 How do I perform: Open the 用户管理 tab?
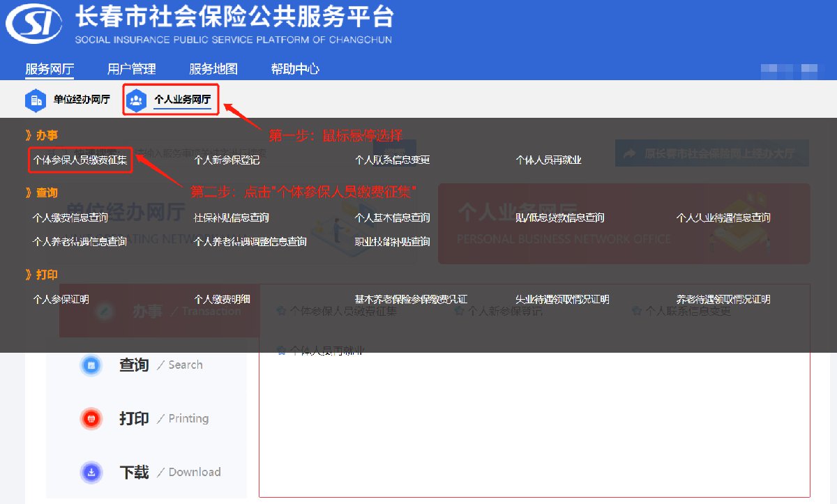point(131,69)
